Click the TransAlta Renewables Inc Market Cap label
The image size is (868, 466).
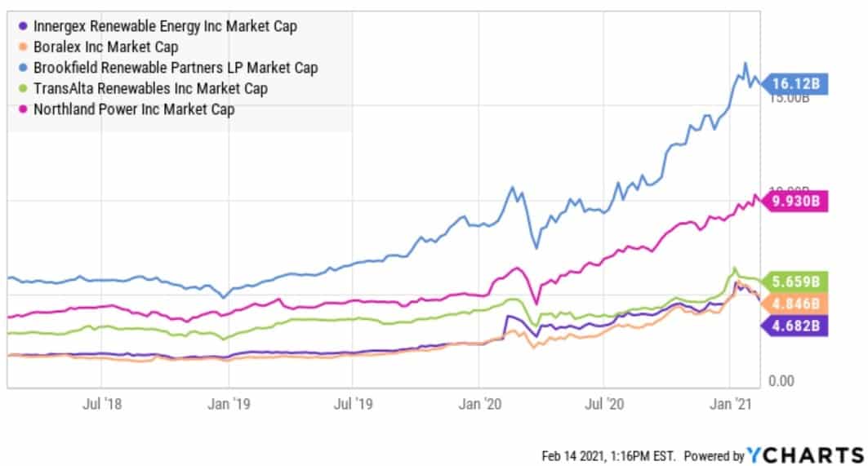point(150,88)
